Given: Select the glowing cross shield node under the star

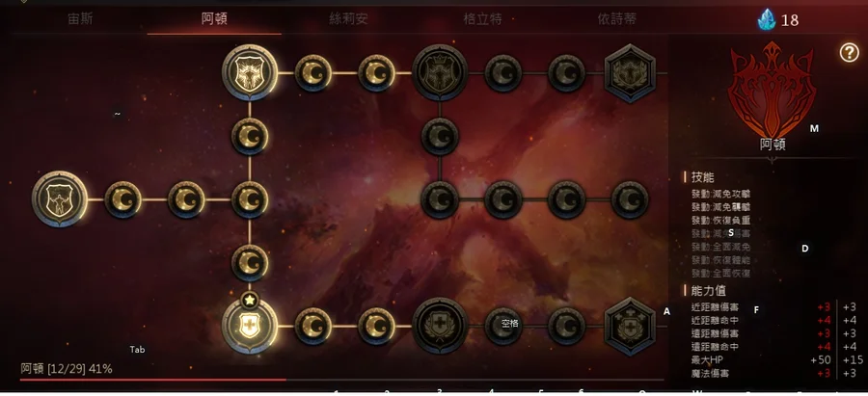Looking at the screenshot, I should (x=250, y=327).
